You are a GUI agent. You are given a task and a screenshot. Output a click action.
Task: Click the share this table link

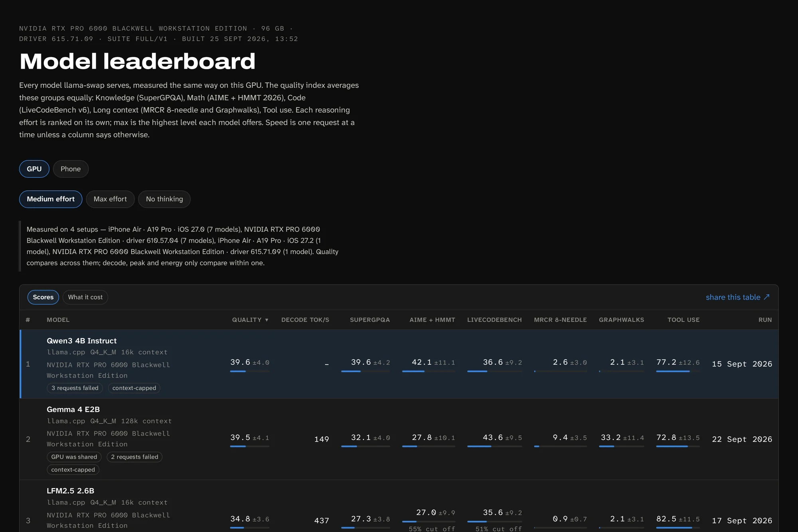coord(738,297)
